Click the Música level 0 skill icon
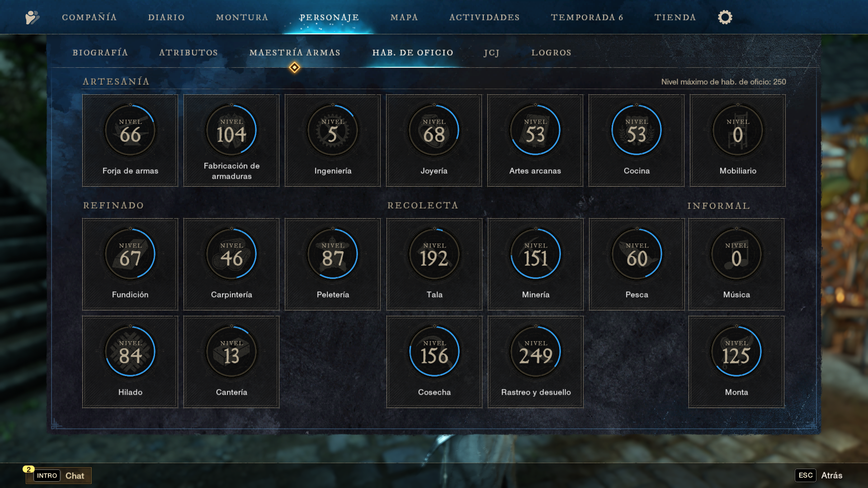Viewport: 868px width, 488px height. (736, 254)
